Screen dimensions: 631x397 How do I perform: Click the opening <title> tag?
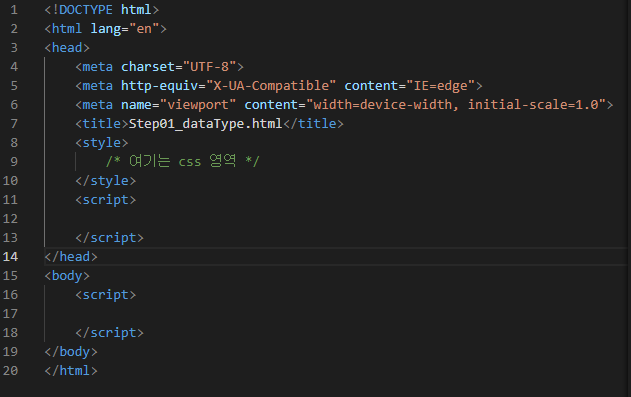click(x=102, y=124)
